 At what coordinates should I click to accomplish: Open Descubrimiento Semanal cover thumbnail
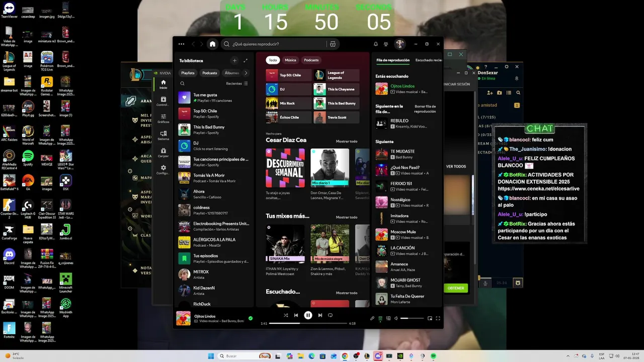[x=285, y=168]
